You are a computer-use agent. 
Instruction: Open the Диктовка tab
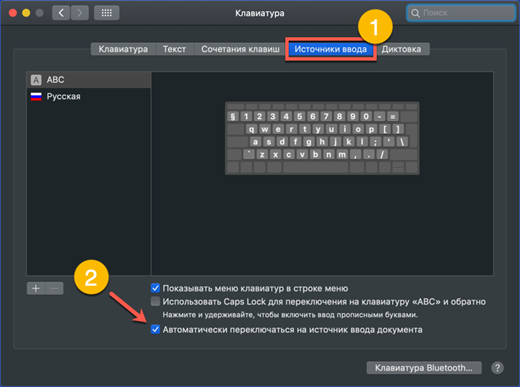pos(401,49)
